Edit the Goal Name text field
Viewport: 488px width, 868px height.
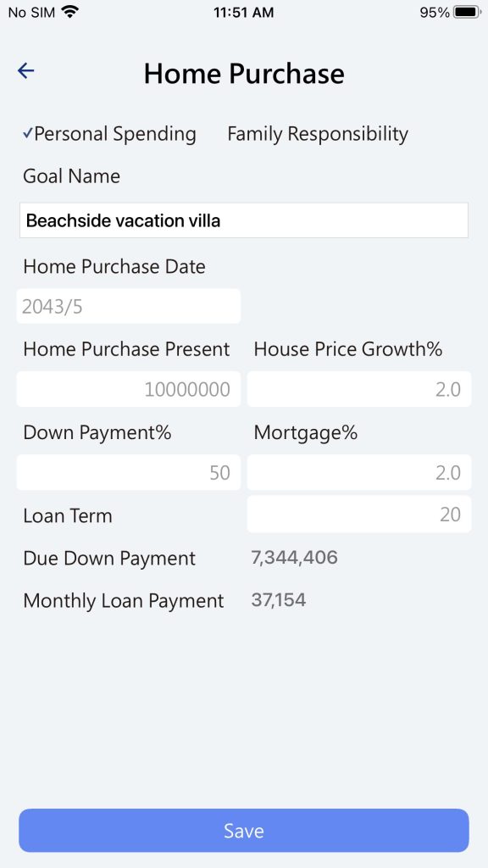(244, 220)
